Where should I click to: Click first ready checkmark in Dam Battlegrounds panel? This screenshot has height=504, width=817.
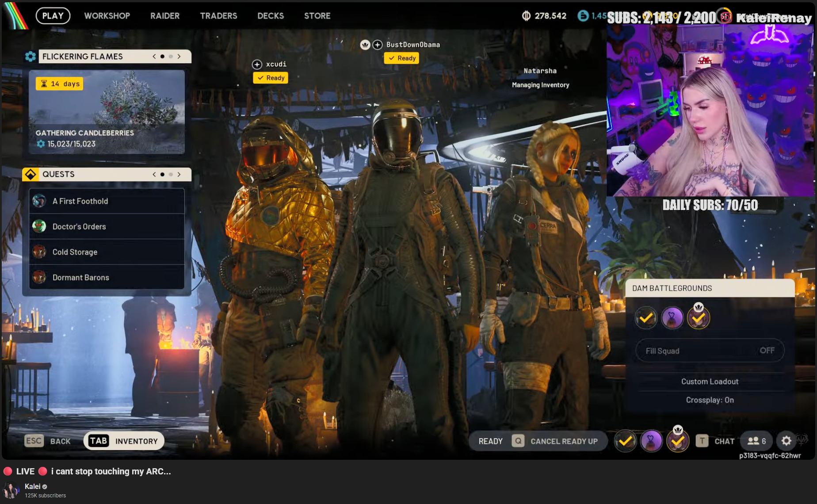(646, 317)
